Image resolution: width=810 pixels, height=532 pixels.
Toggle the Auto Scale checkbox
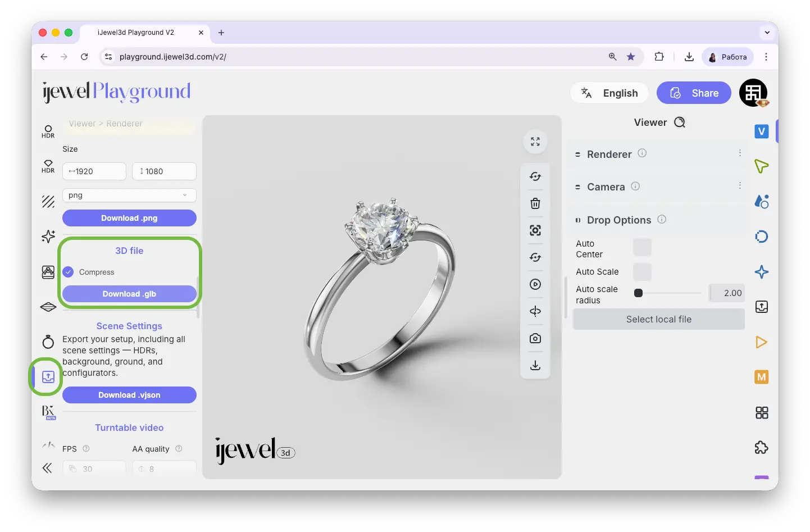(642, 272)
